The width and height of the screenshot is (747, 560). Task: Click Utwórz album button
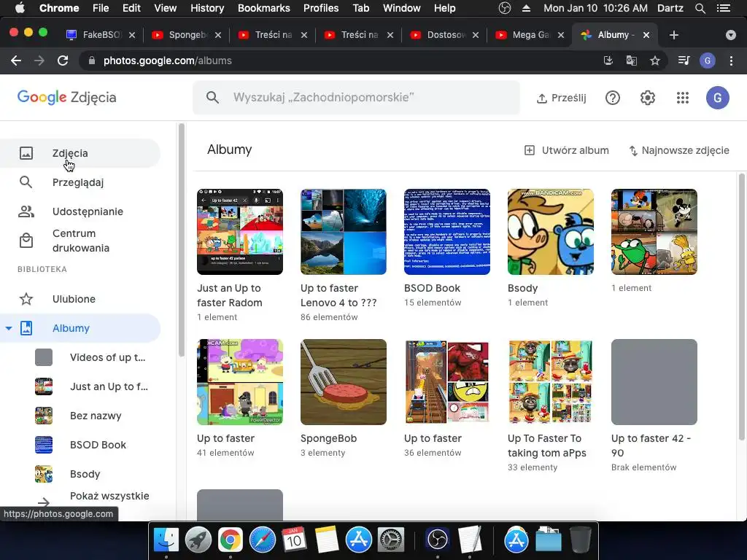pos(566,150)
